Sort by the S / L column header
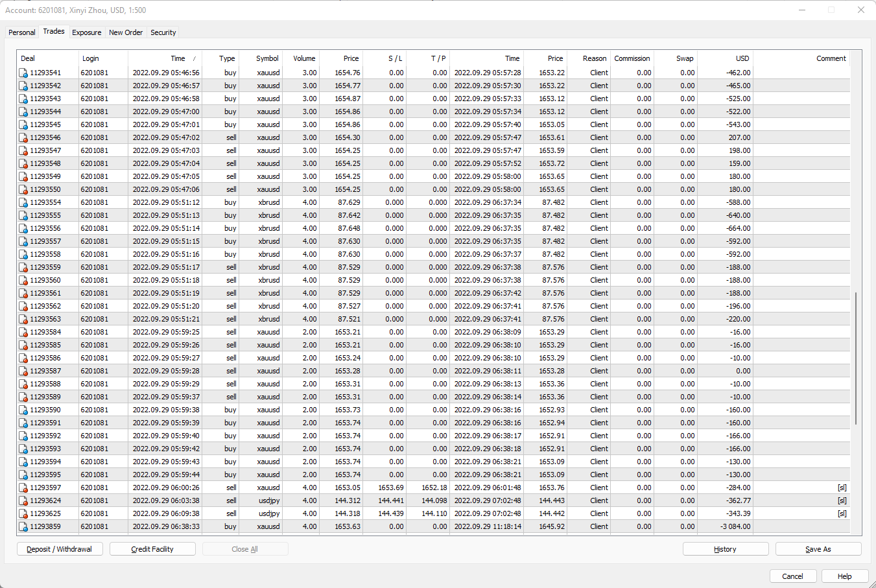This screenshot has height=588, width=876. point(385,58)
